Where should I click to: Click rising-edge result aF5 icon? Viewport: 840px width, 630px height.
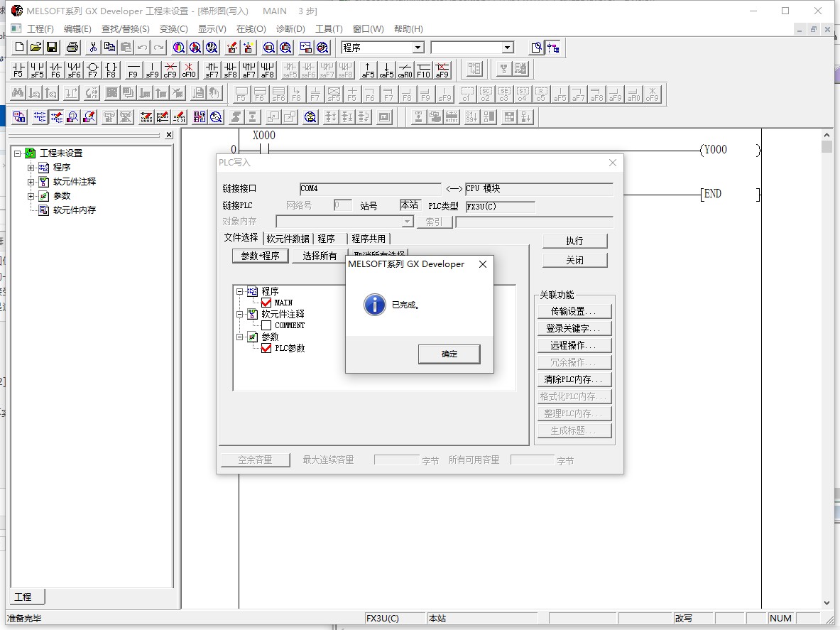coord(368,70)
